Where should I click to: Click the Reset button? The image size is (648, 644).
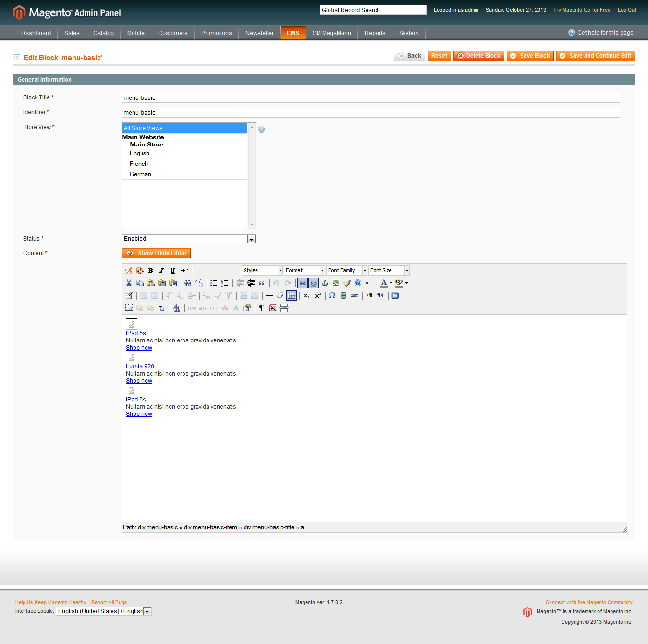pyautogui.click(x=439, y=56)
